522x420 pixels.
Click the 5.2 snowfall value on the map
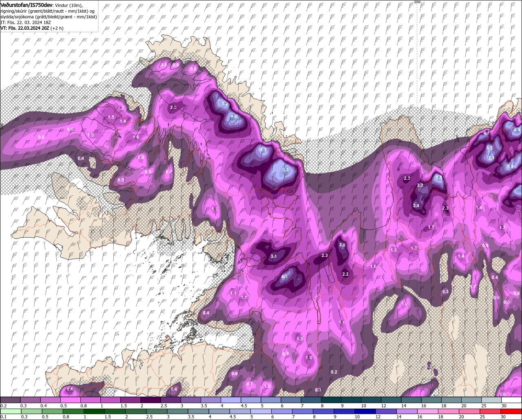[x=225, y=104]
